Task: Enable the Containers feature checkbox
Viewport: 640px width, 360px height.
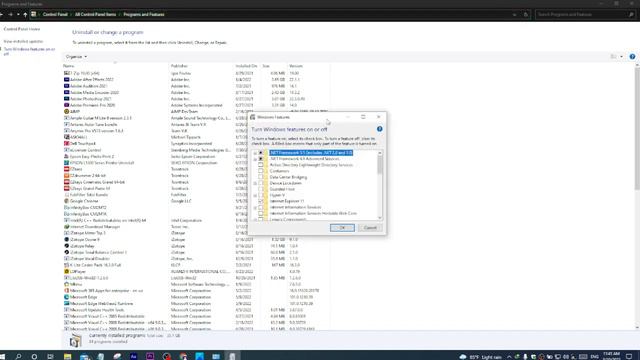Action: coord(261,171)
